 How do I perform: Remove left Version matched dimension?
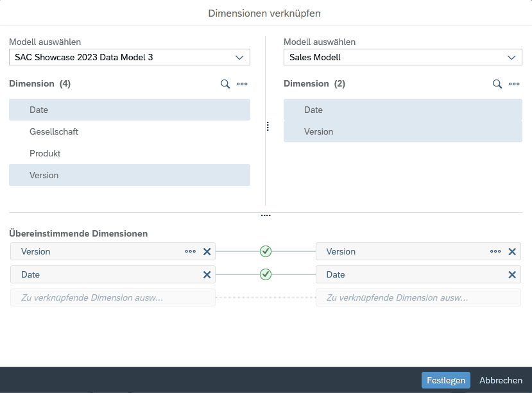(x=207, y=252)
